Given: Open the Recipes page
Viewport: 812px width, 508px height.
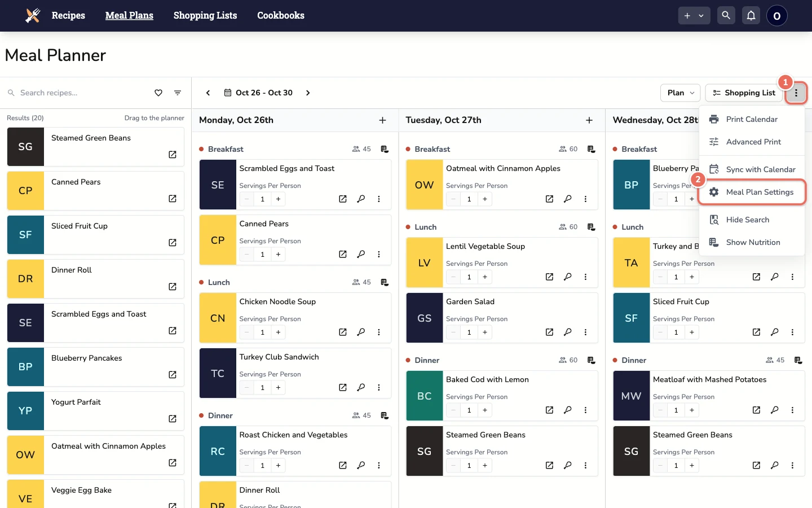Looking at the screenshot, I should pos(68,15).
